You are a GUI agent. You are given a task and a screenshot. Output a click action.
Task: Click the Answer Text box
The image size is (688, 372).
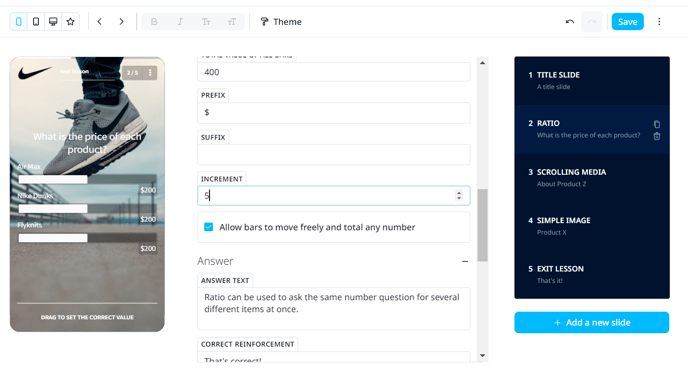333,308
